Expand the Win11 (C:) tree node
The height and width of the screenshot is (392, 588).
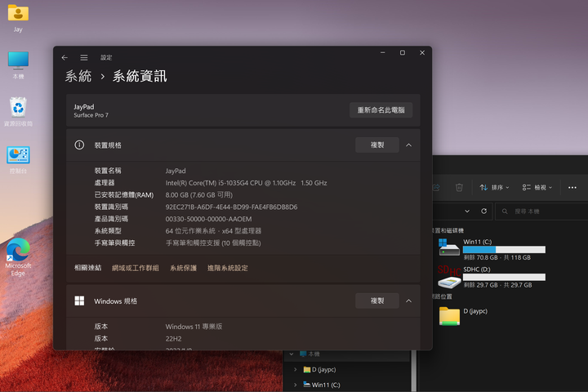(295, 385)
